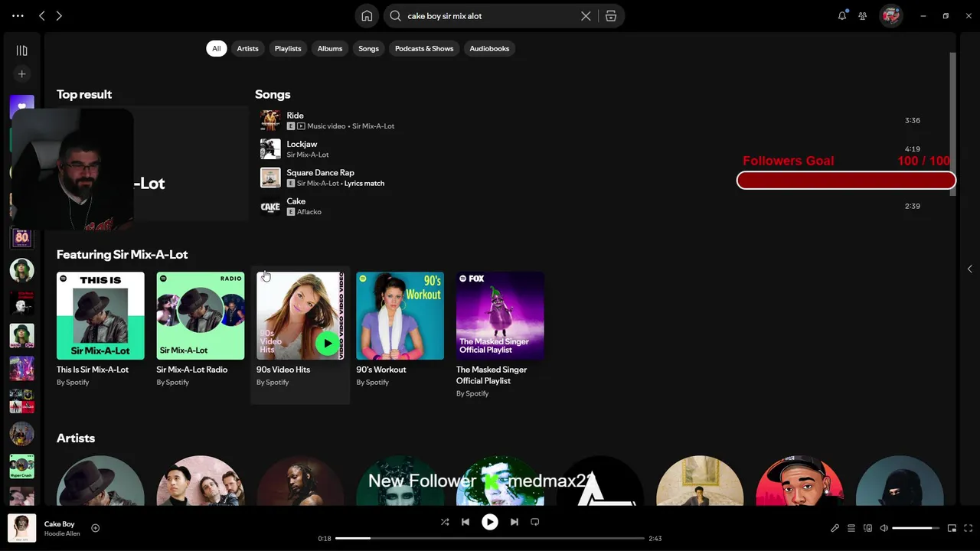
Task: Skip to the next track
Action: tap(514, 522)
